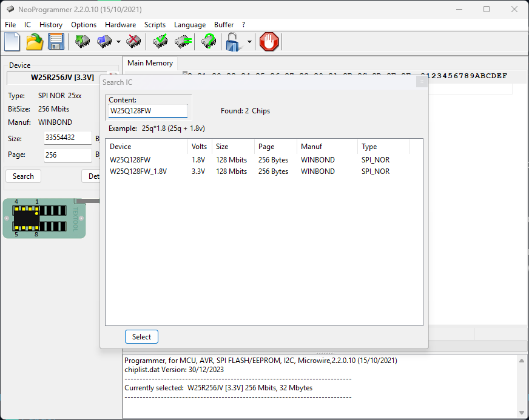Click the Page field showing 256

(68, 155)
